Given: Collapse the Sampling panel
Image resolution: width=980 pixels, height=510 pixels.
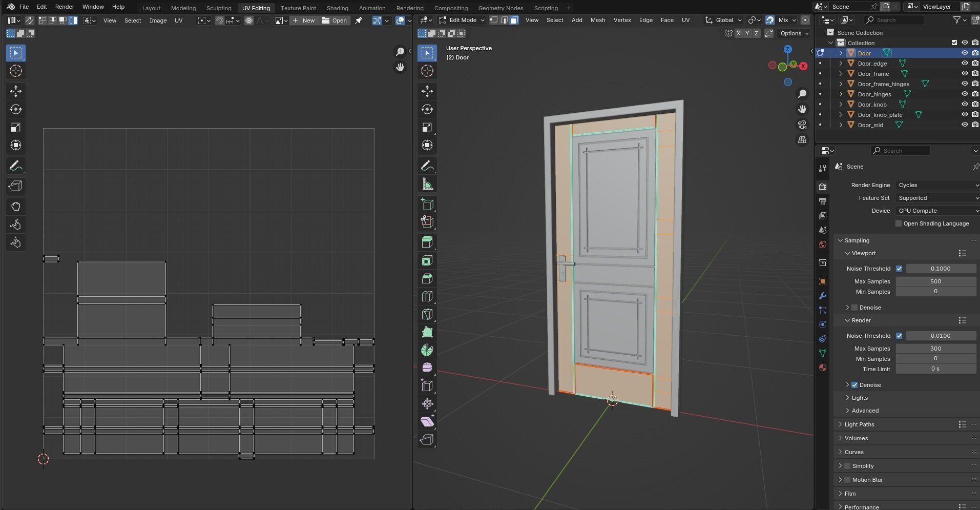Looking at the screenshot, I should [857, 240].
